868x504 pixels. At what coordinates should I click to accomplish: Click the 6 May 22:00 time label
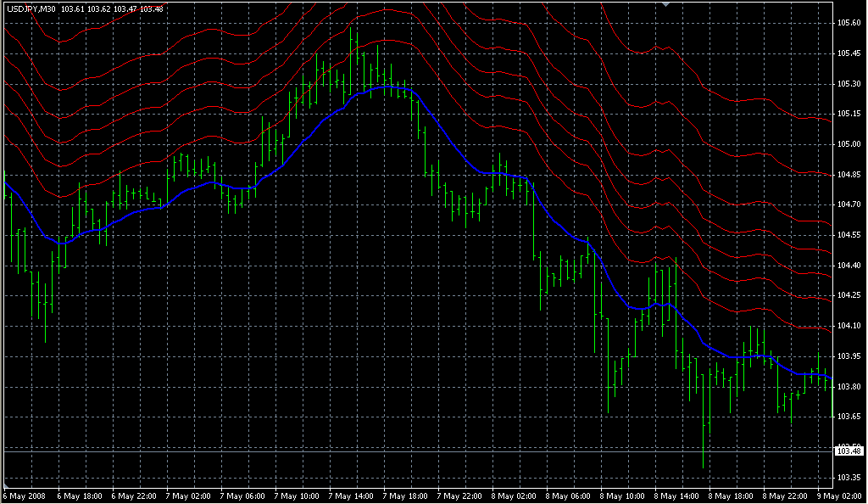(135, 496)
